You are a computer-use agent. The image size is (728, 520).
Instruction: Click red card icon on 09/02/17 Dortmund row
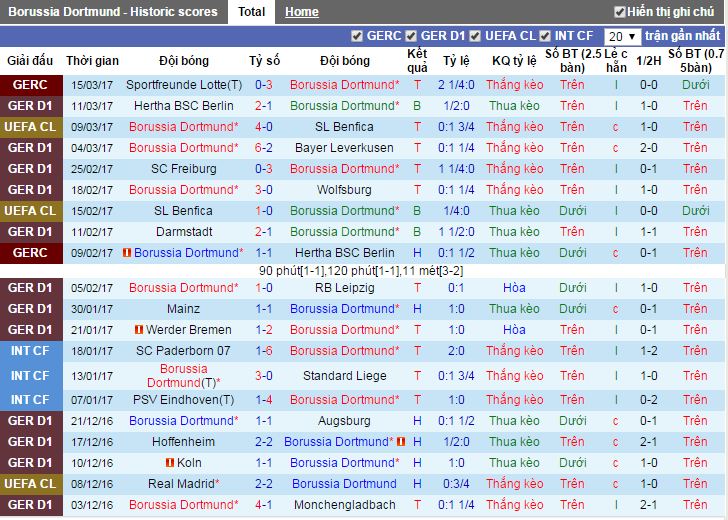(x=126, y=253)
